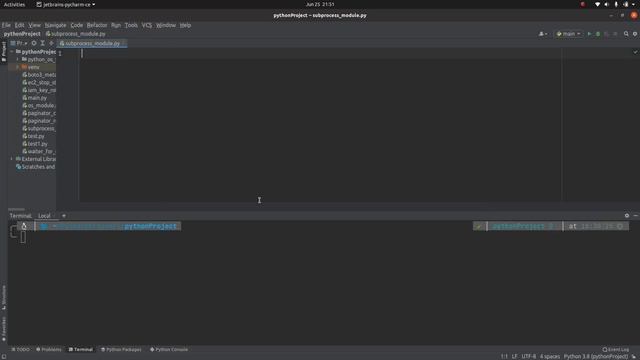
Task: Open the View menu
Action: [34, 25]
